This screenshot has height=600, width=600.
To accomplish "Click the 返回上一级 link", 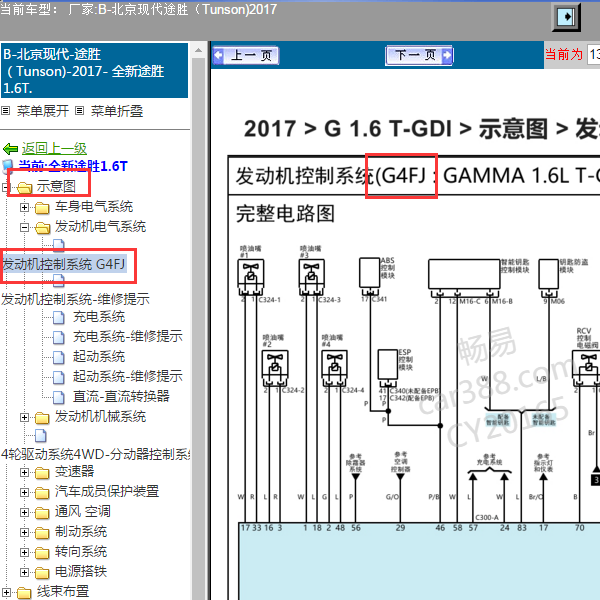I will 54,148.
